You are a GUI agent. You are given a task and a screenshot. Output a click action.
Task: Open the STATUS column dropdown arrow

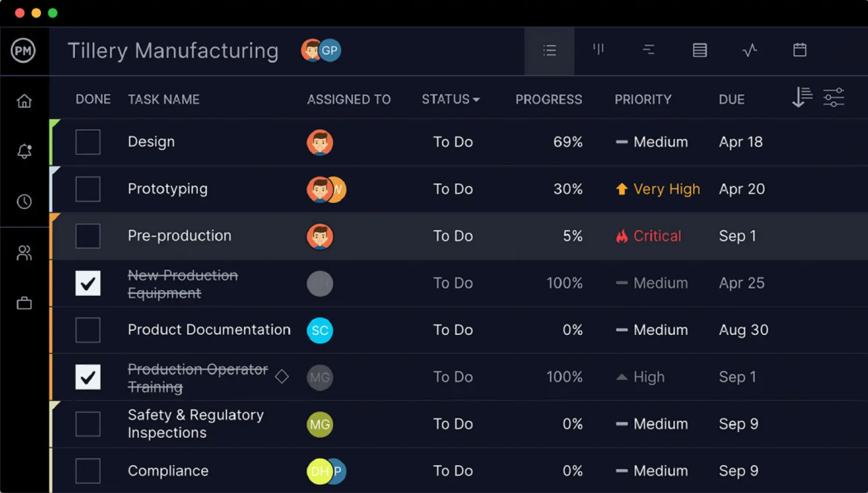point(477,100)
